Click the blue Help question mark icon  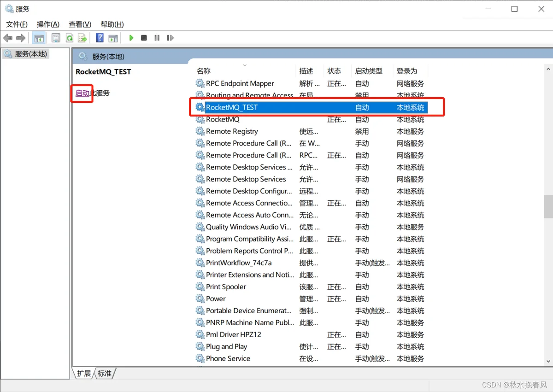point(100,38)
